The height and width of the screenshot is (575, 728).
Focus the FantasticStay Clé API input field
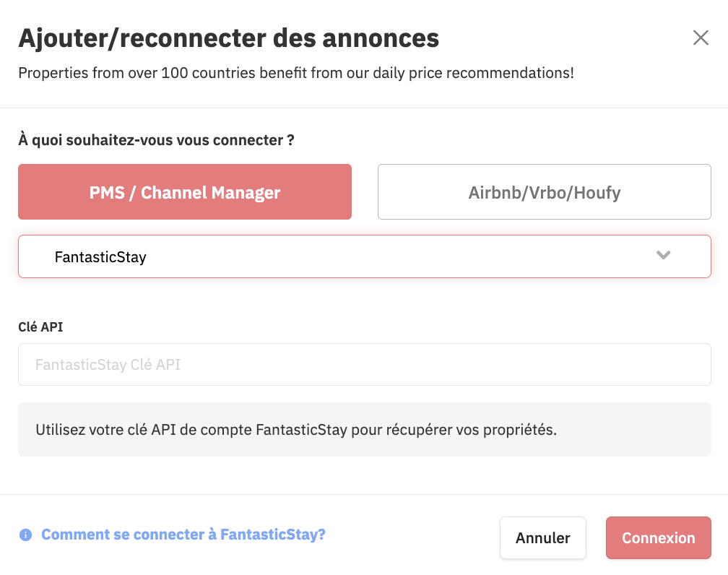tap(365, 365)
